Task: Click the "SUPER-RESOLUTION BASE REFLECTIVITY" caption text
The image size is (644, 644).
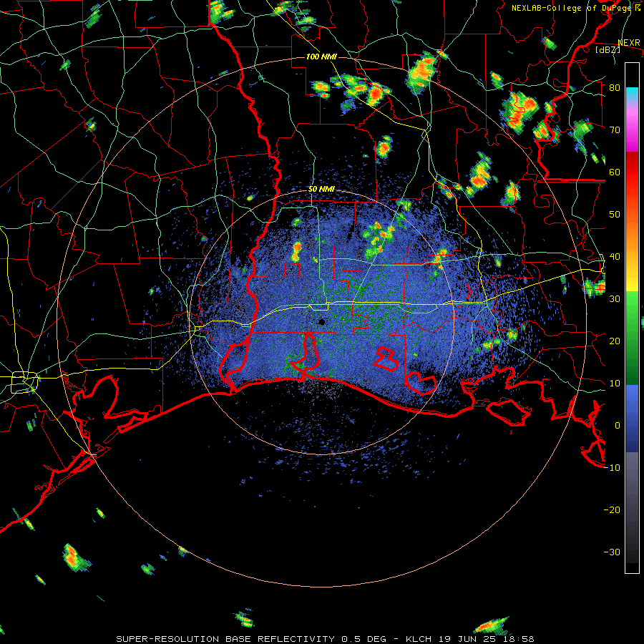Action: point(226,639)
